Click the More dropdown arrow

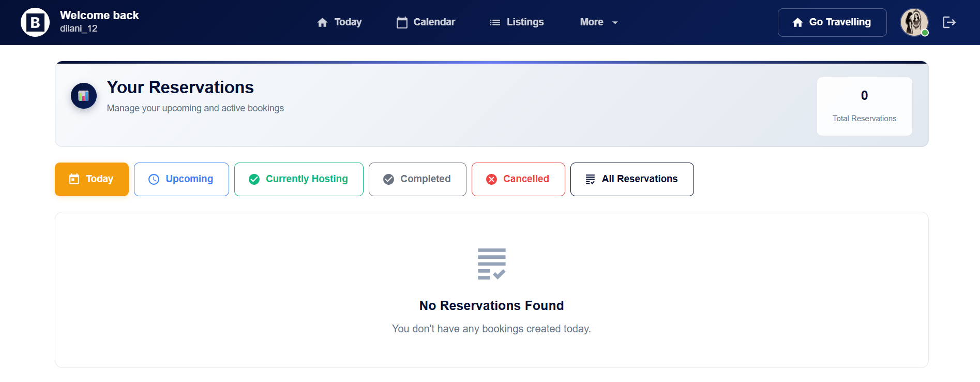click(x=615, y=23)
